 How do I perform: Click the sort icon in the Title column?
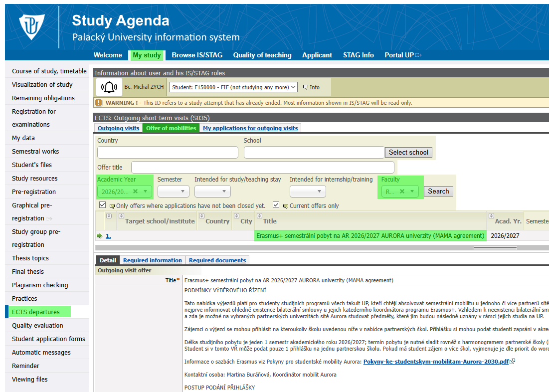point(259,216)
